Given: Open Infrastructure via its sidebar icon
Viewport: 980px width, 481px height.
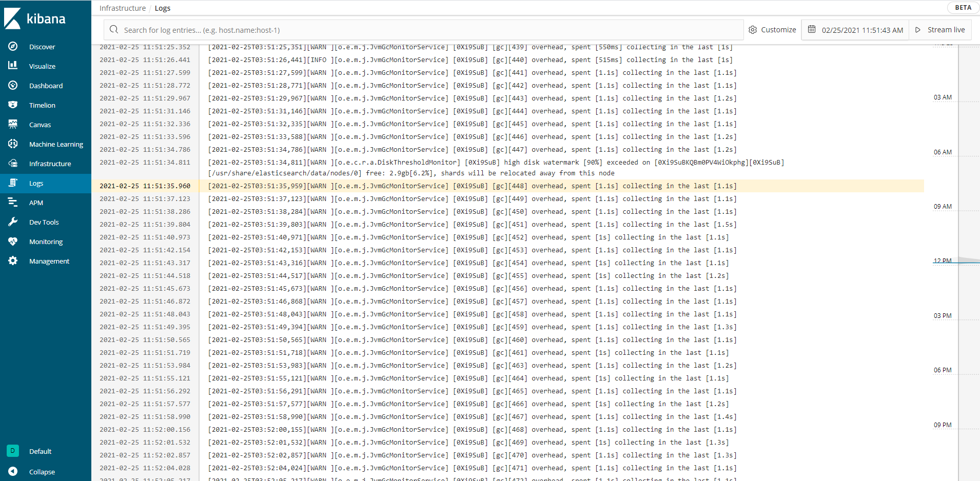Looking at the screenshot, I should (x=13, y=163).
